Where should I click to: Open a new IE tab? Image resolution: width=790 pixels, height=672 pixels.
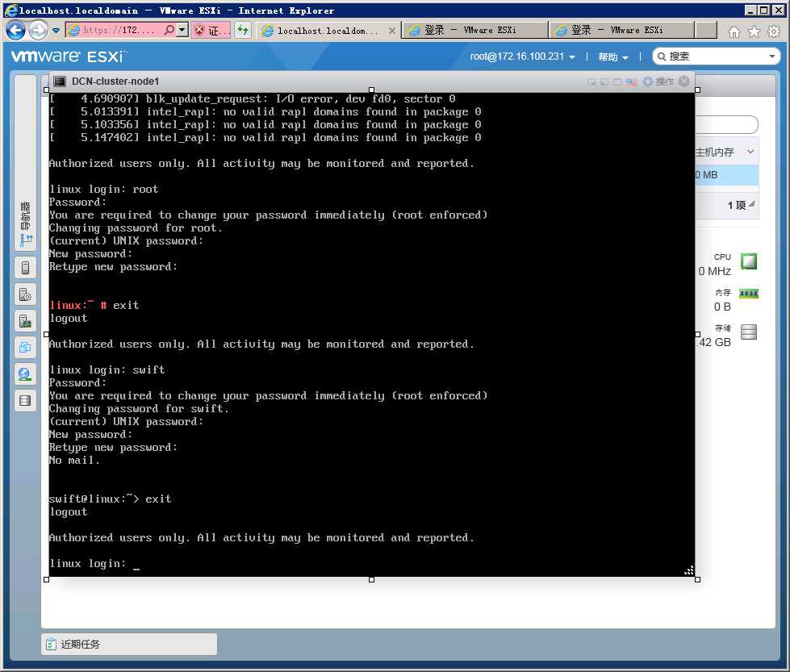pyautogui.click(x=706, y=30)
